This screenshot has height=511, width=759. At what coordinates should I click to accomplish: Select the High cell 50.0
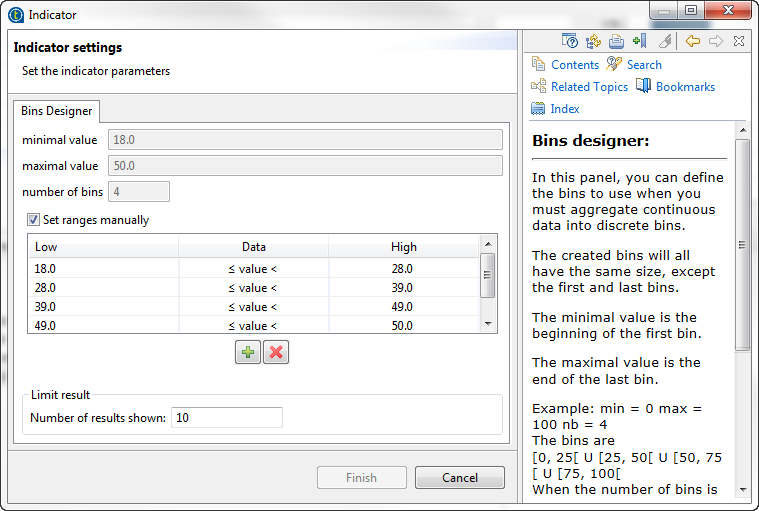[402, 326]
